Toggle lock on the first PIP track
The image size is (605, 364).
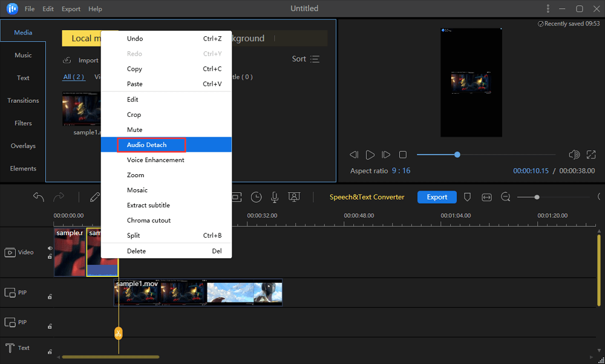[50, 296]
